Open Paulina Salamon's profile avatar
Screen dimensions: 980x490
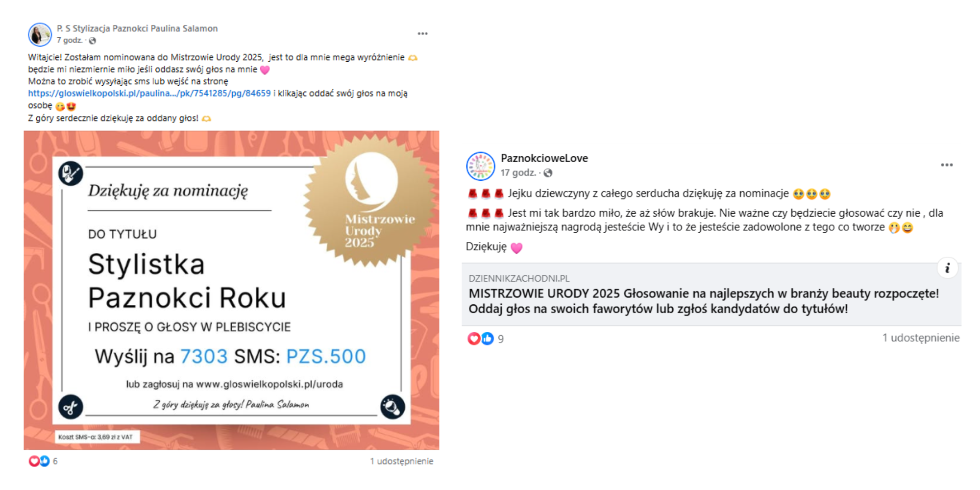[40, 34]
